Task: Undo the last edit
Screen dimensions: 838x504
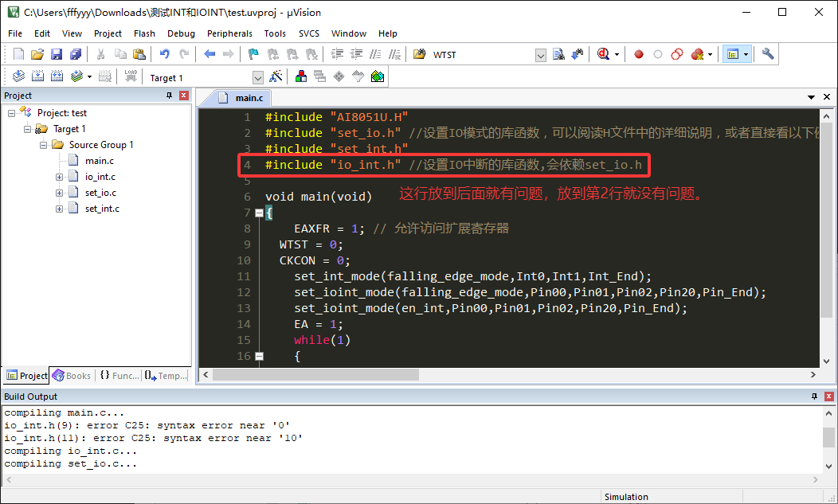Action: coord(165,54)
